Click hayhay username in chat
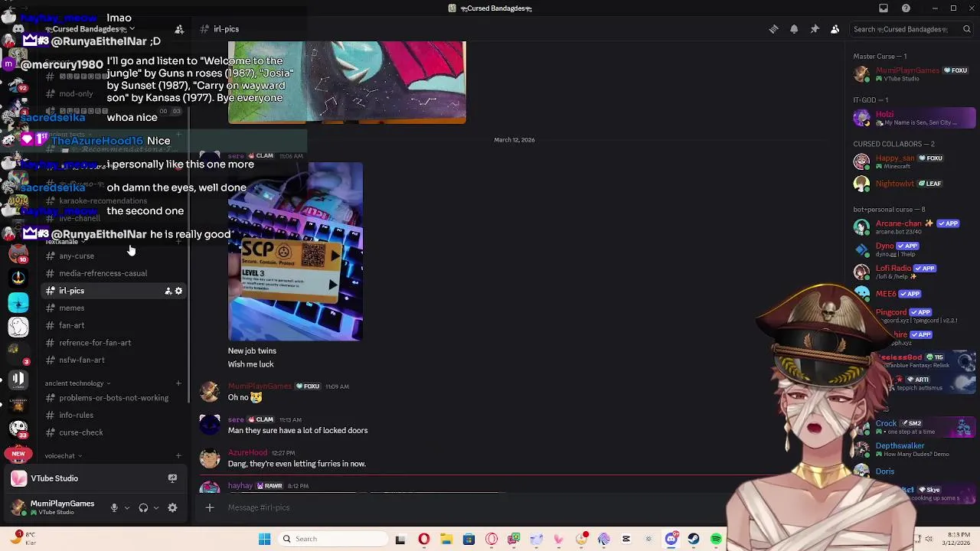Image resolution: width=980 pixels, height=551 pixels. [240, 486]
